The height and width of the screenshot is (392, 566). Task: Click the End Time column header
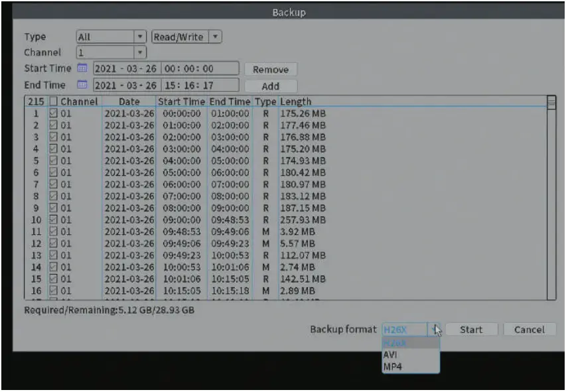(x=230, y=101)
